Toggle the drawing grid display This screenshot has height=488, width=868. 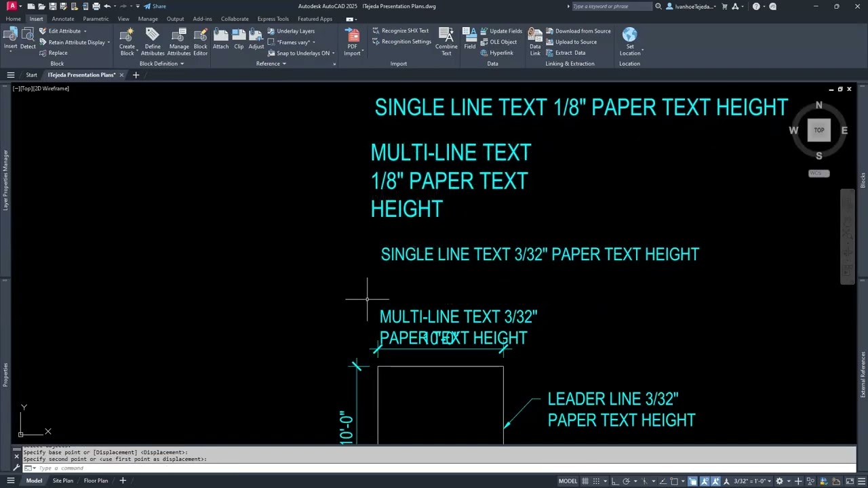coord(585,481)
